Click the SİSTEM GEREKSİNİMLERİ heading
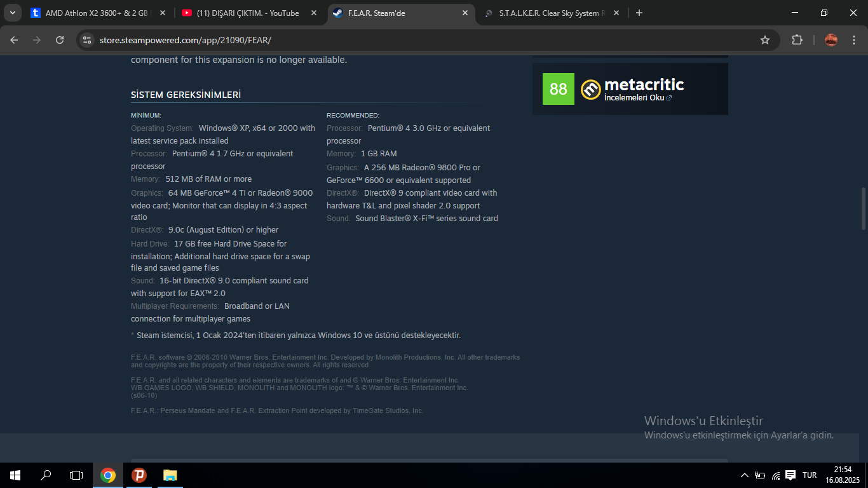The height and width of the screenshot is (488, 868). [186, 95]
